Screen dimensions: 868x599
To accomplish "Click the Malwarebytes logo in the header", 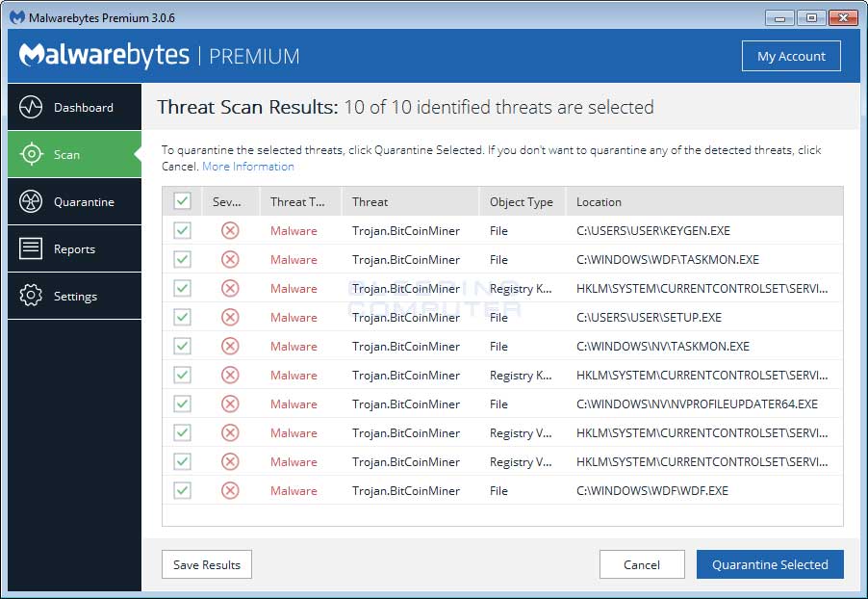I will [x=104, y=55].
